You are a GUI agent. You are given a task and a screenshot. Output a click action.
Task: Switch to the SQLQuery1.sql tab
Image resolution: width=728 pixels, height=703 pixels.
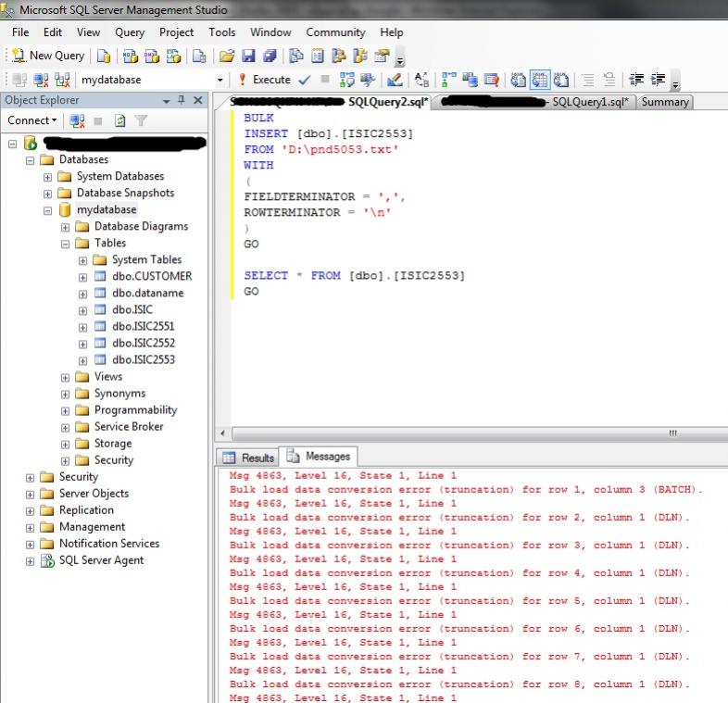point(534,102)
